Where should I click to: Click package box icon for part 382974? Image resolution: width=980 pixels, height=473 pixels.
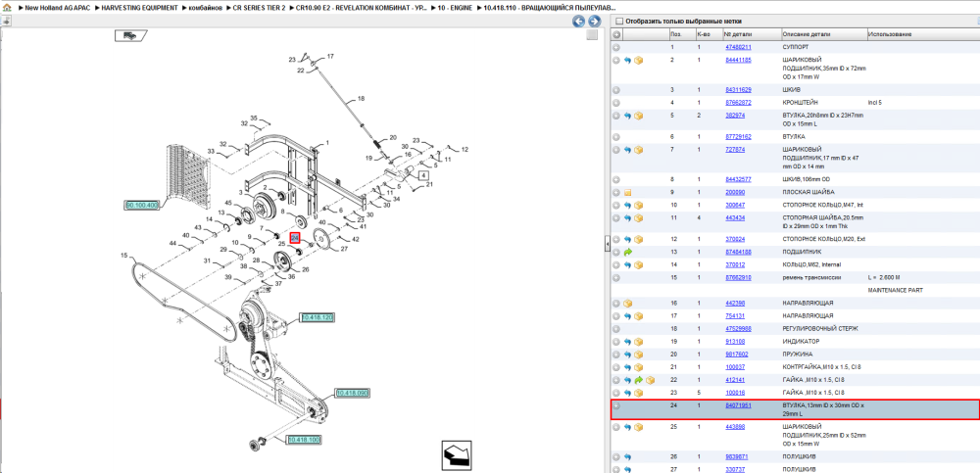pyautogui.click(x=638, y=117)
